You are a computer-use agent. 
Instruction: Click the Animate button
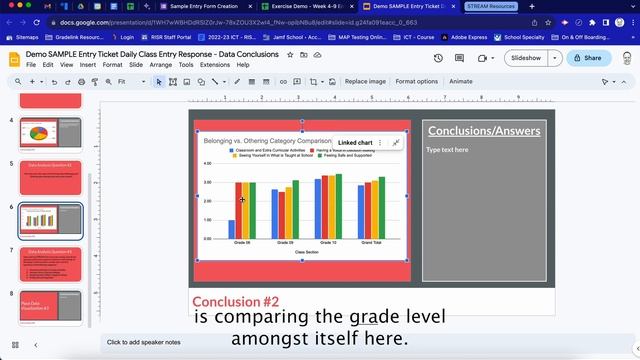coord(461,82)
